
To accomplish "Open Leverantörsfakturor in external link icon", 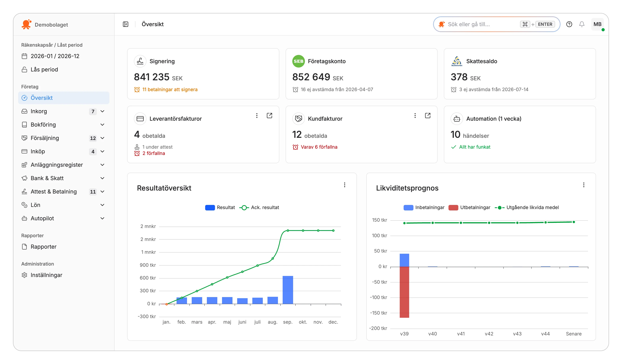I will [x=269, y=116].
